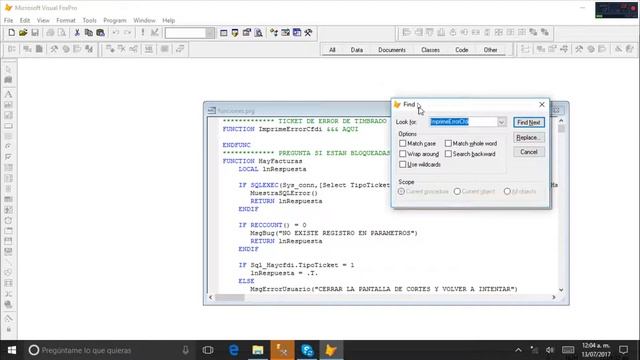Click the Look for text field

tap(463, 122)
